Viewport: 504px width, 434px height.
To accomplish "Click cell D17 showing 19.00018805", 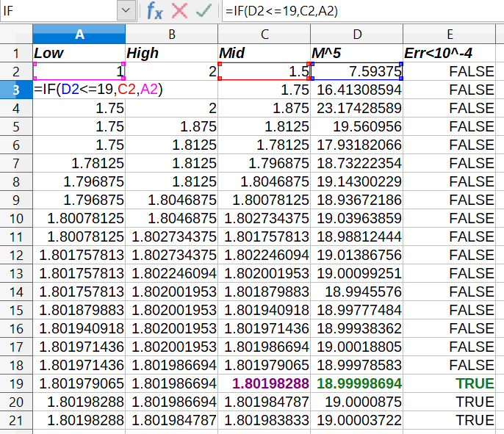I will [x=357, y=347].
